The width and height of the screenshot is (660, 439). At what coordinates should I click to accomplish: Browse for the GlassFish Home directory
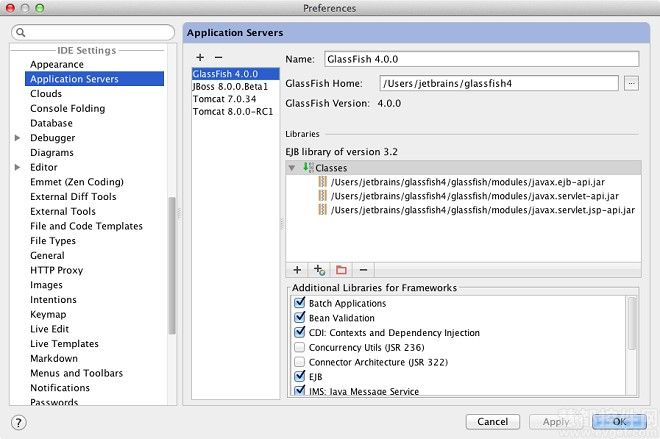(631, 83)
